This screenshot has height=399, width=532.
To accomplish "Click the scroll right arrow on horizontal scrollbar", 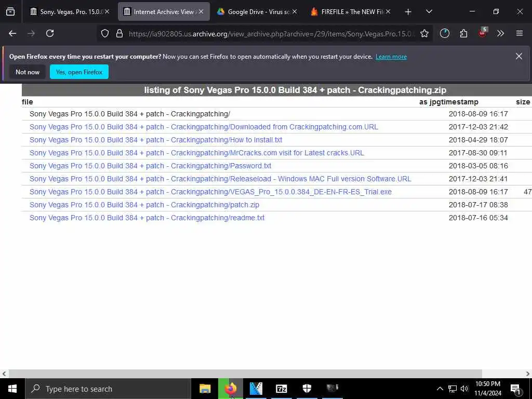I will tap(528, 374).
